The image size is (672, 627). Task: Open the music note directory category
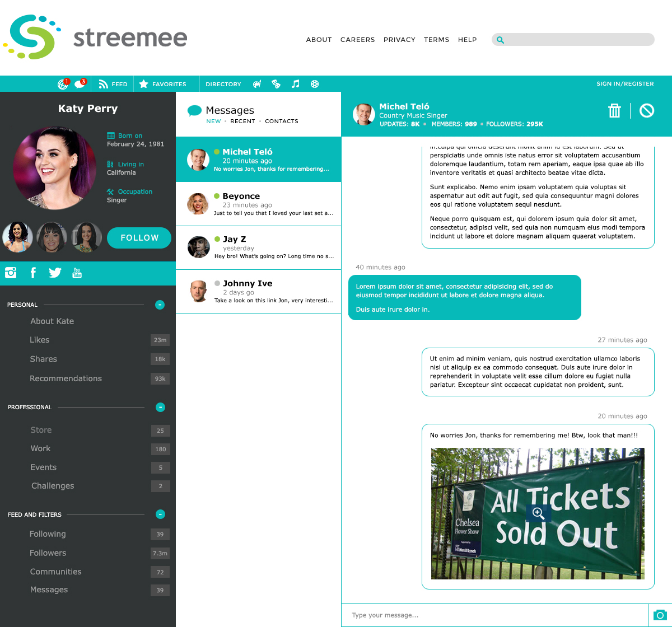point(296,84)
